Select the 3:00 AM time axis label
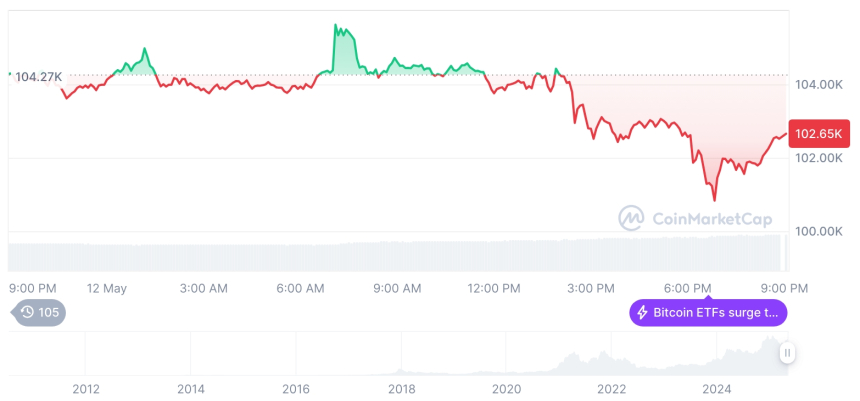Viewport: 860px width, 401px height. point(203,288)
